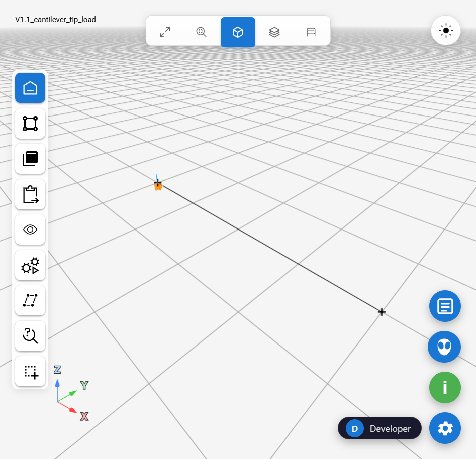This screenshot has height=459, width=476.
Task: Open the blue notes list button
Action: coord(445,306)
